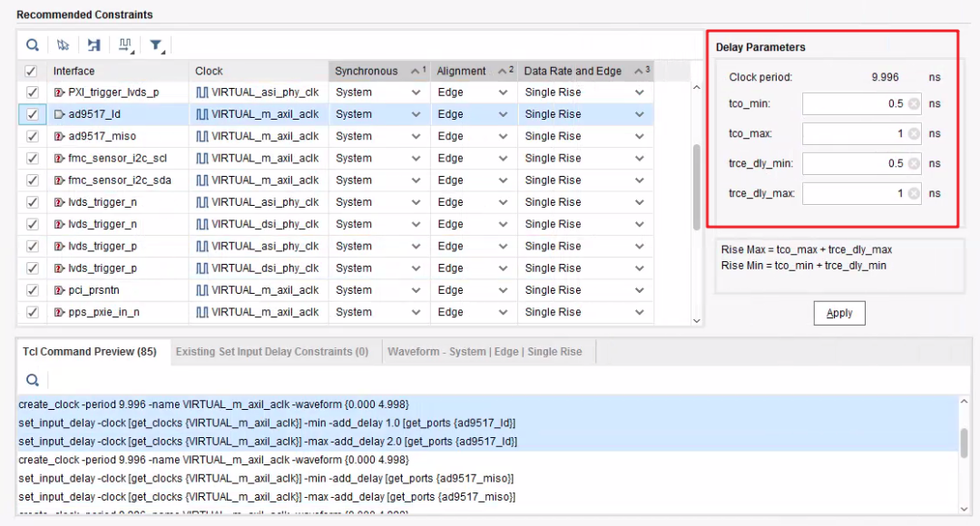Click the search icon in constraints toolbar
Screen dimensions: 980x526
pyautogui.click(x=32, y=44)
